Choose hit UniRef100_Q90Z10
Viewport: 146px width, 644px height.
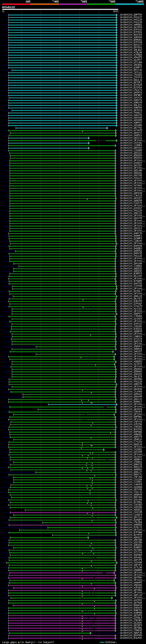(131, 153)
